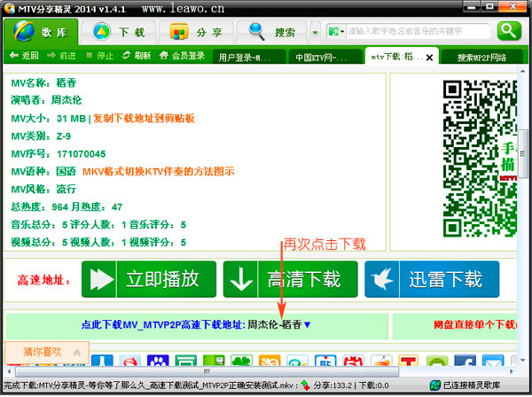Click the fast-forward icon on 立即播放
Viewport: 532px width, 397px height.
click(101, 279)
